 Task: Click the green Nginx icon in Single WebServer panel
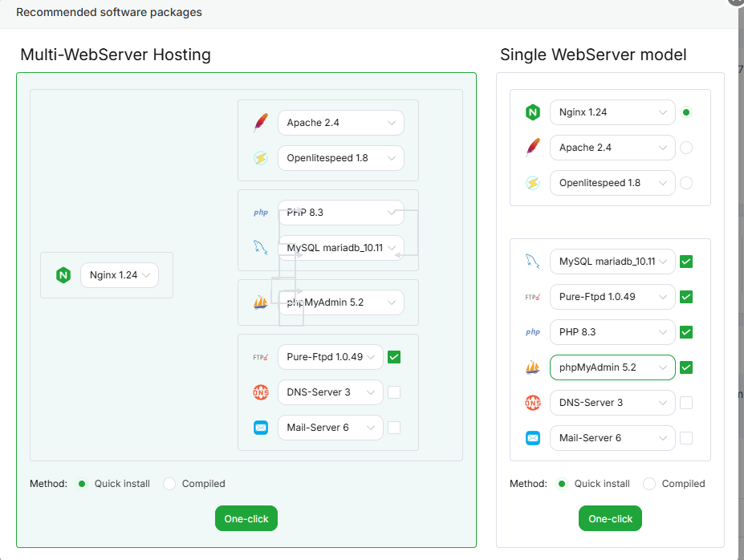click(x=533, y=112)
